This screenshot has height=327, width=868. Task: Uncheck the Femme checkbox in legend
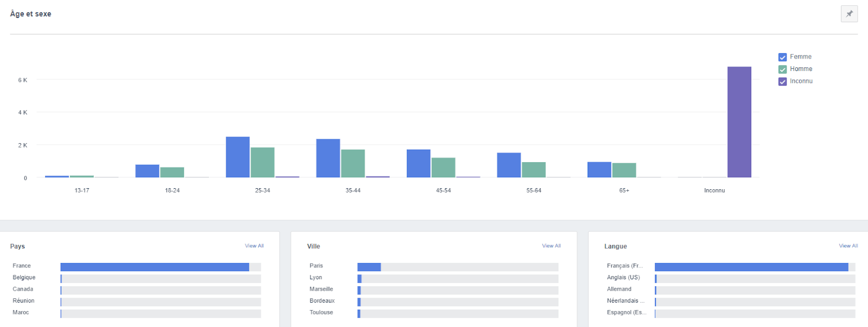(782, 57)
